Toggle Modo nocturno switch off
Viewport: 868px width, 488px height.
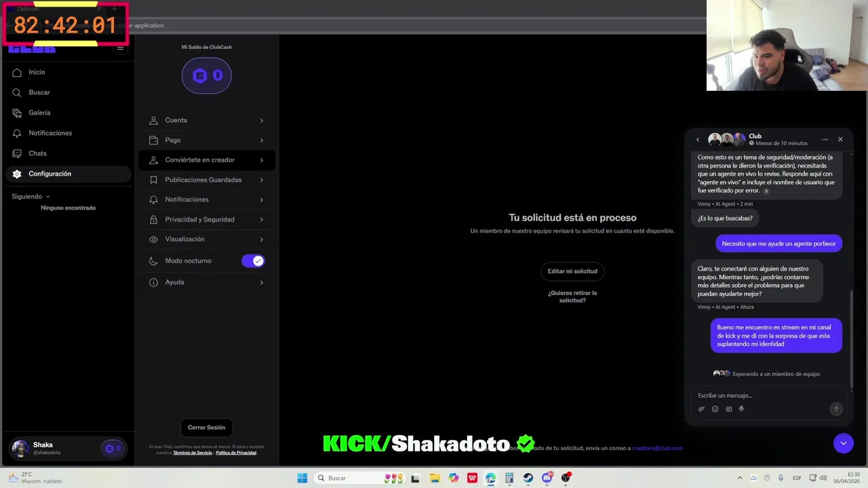click(x=253, y=261)
